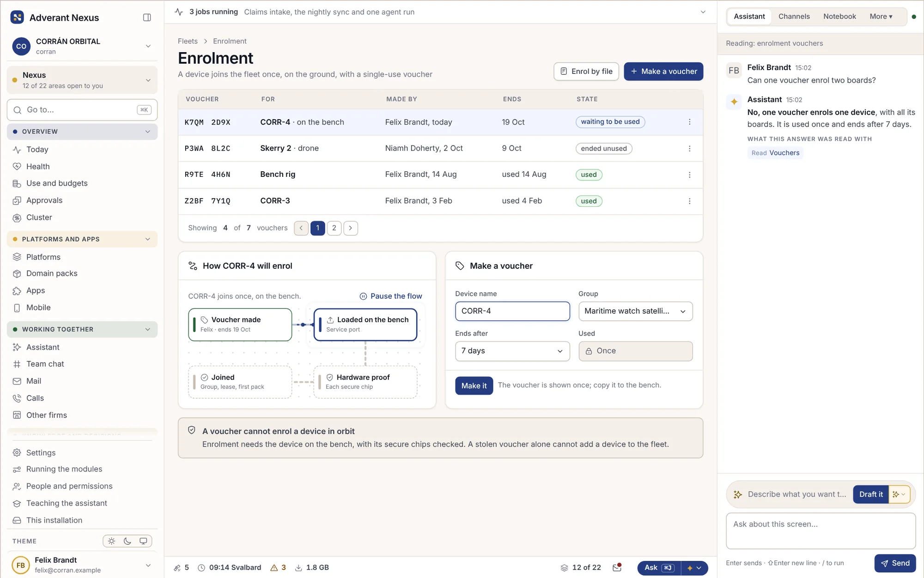
Task: Switch to the dark theme
Action: (x=128, y=541)
